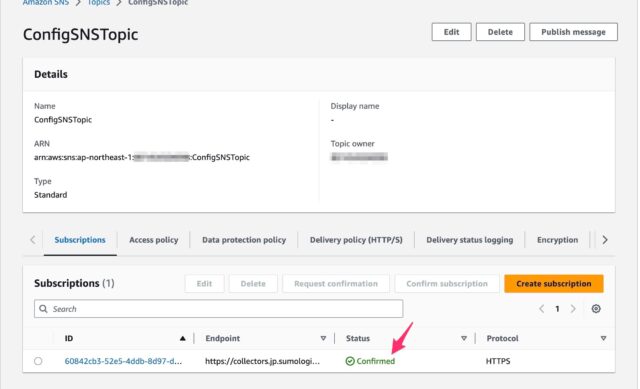Image resolution: width=640 pixels, height=389 pixels.
Task: Click the search magnifier icon
Action: (x=43, y=309)
